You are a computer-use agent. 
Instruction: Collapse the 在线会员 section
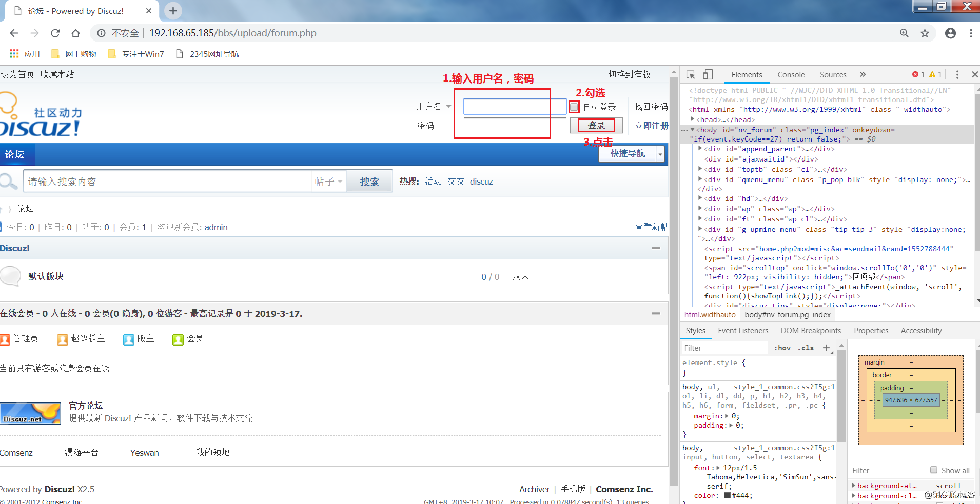click(x=656, y=313)
